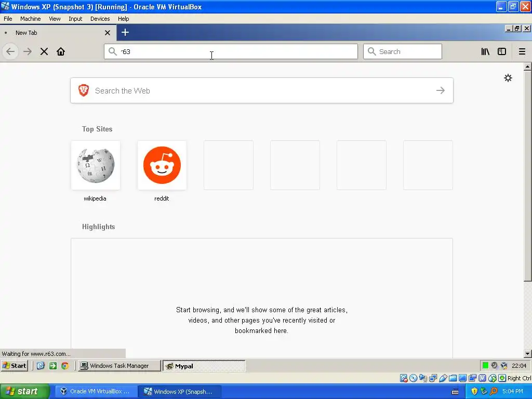This screenshot has height=399, width=532.
Task: Click status text Waiting for www.r63.com
Action: pos(36,353)
